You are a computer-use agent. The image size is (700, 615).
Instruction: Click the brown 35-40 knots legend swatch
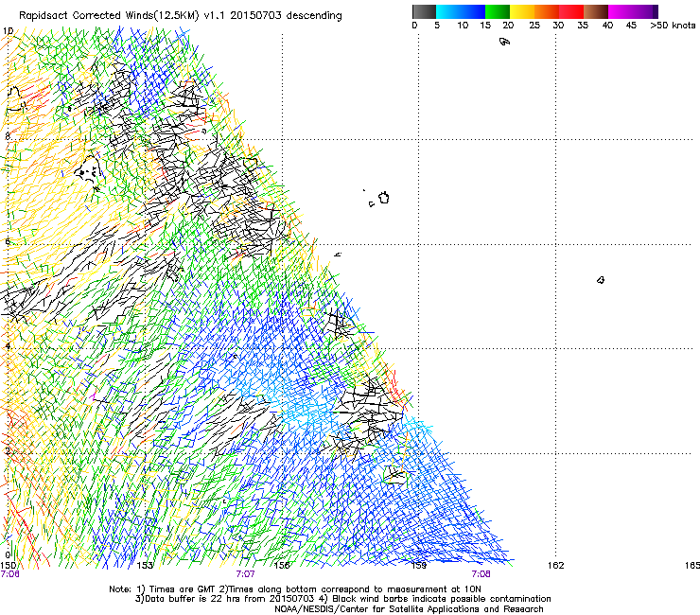(x=596, y=11)
